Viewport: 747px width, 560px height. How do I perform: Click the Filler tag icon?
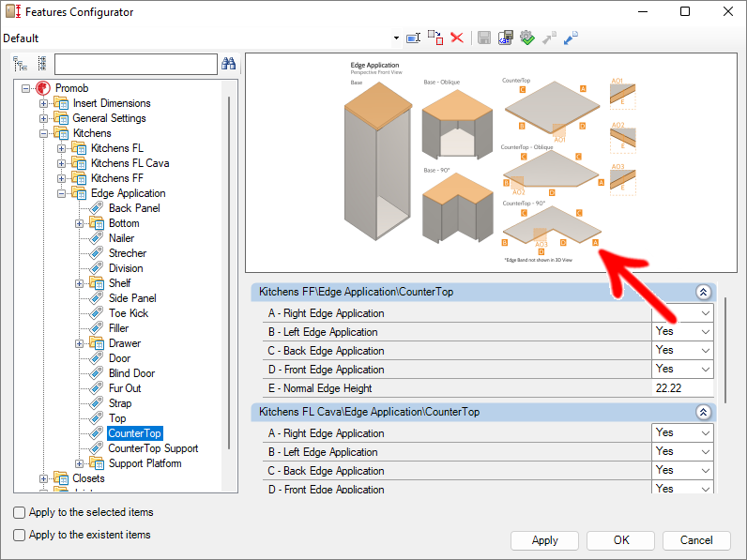97,328
